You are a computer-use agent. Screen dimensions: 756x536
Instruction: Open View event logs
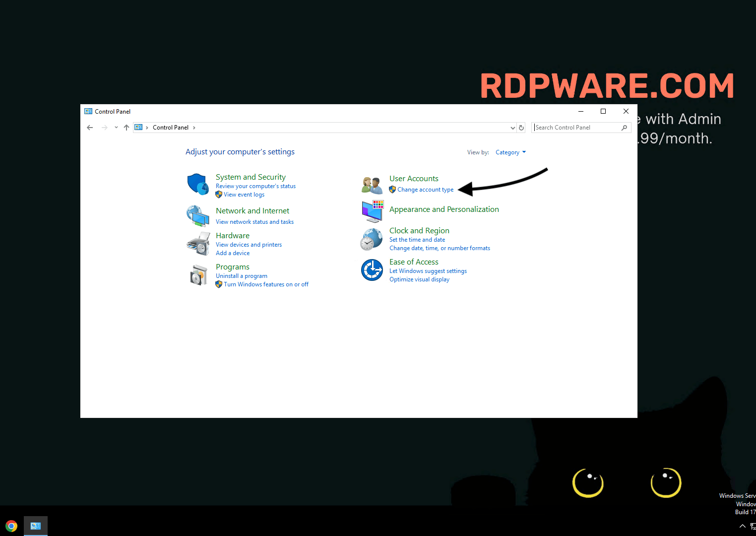click(x=244, y=195)
